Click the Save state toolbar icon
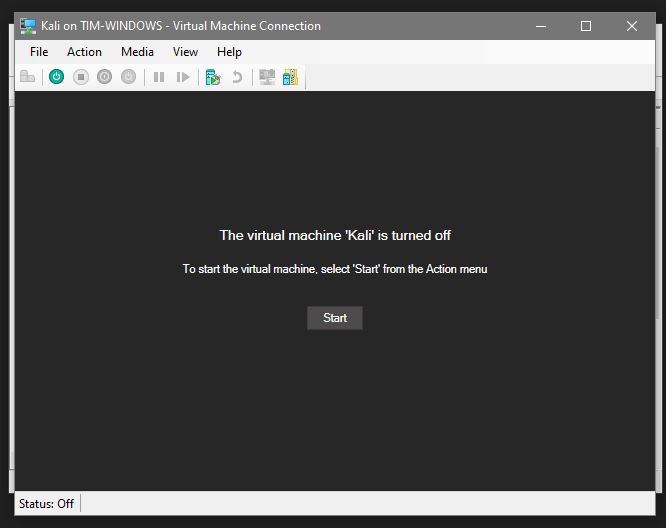This screenshot has height=528, width=666. pyautogui.click(x=129, y=77)
